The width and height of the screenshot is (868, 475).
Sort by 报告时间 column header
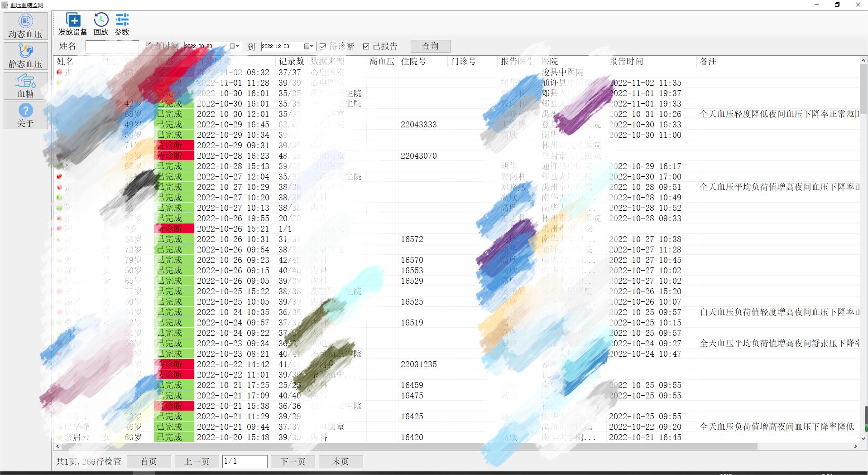pyautogui.click(x=626, y=61)
